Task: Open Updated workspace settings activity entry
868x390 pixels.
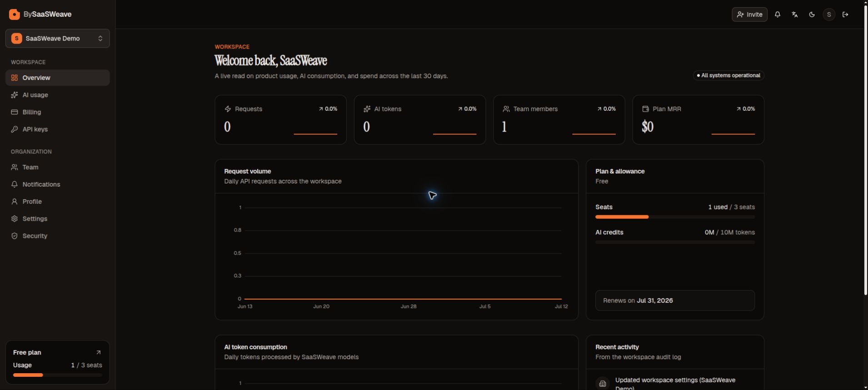Action: click(x=675, y=384)
